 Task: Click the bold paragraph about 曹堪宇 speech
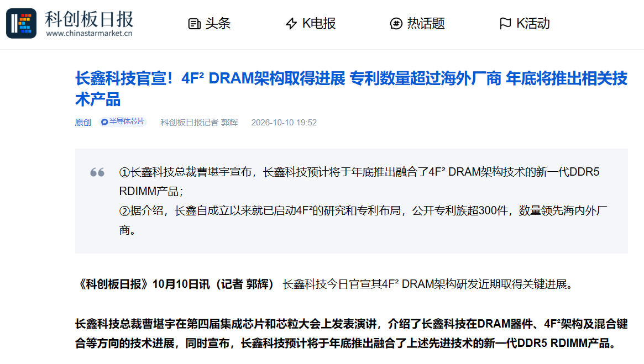(351, 333)
